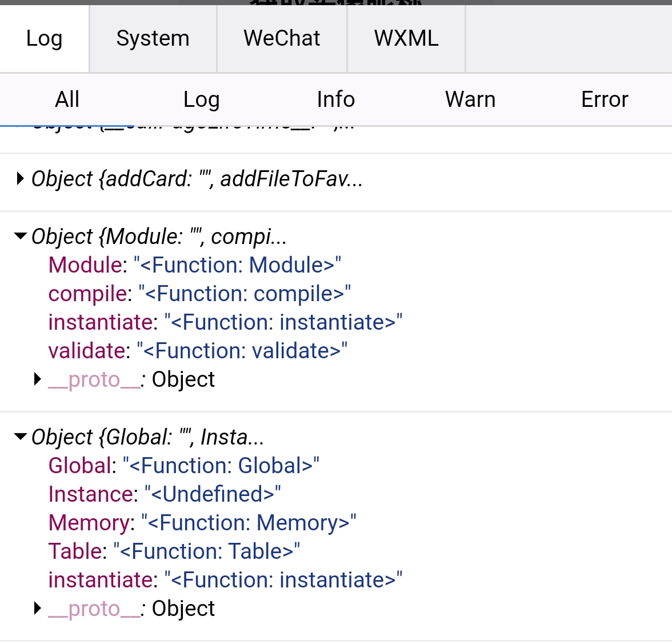This screenshot has height=644, width=672.
Task: Select the Log panel tab beside System
Action: (x=44, y=39)
